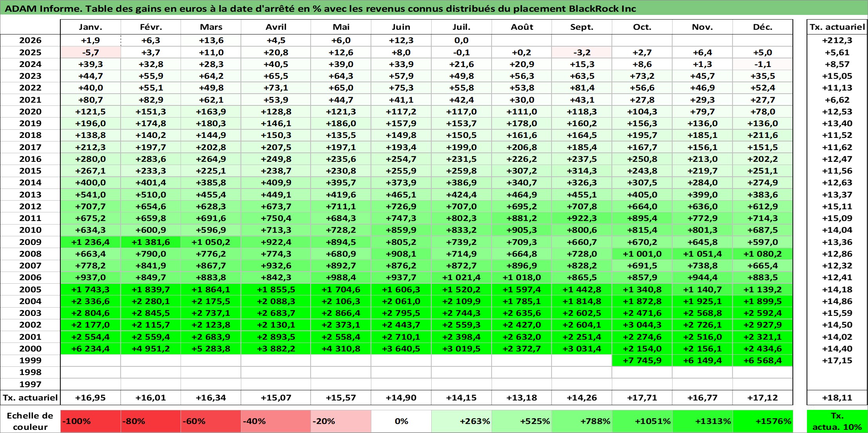
Task: Select the -60% color scale swatch
Action: click(211, 421)
